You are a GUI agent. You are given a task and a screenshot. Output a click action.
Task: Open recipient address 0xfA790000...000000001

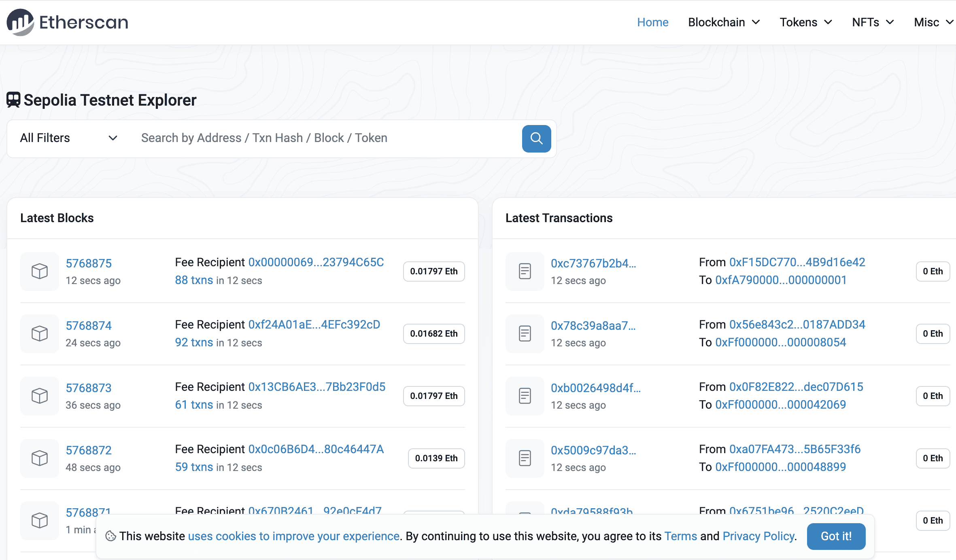point(781,280)
